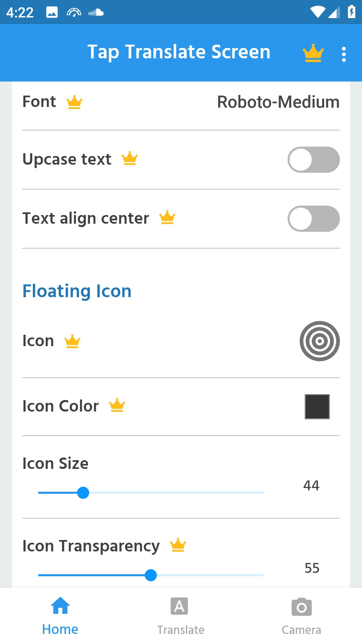The width and height of the screenshot is (362, 644).
Task: Tap the crown next to Icon label
Action: tap(72, 341)
